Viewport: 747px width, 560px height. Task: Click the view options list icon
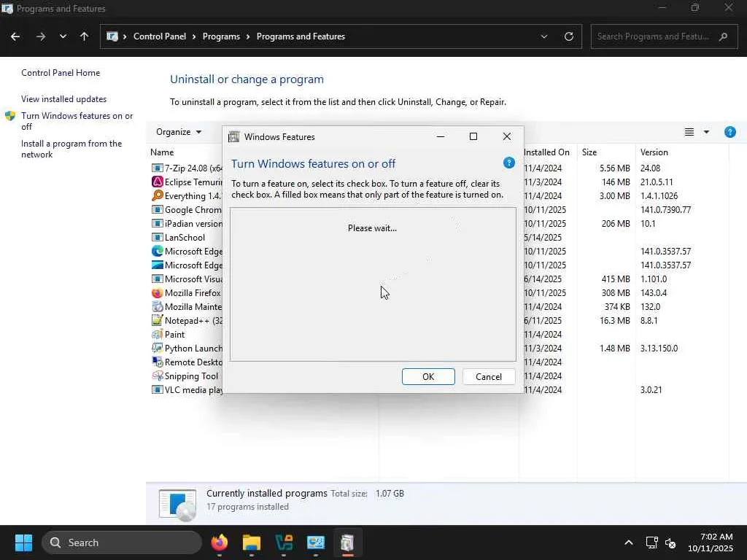[x=689, y=132]
